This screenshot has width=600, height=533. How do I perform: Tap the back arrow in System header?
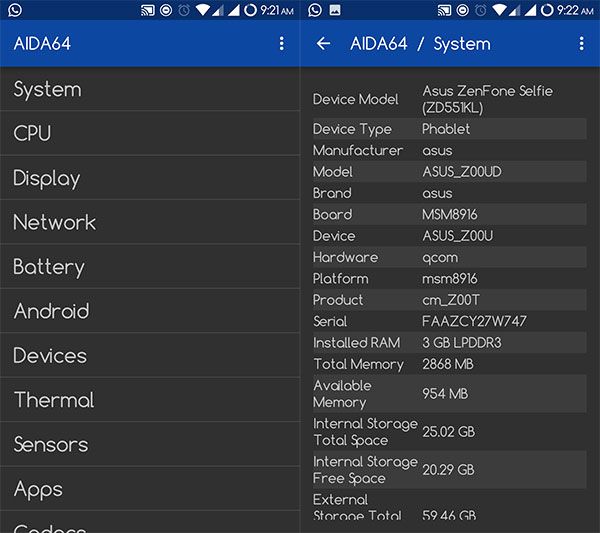pyautogui.click(x=323, y=44)
